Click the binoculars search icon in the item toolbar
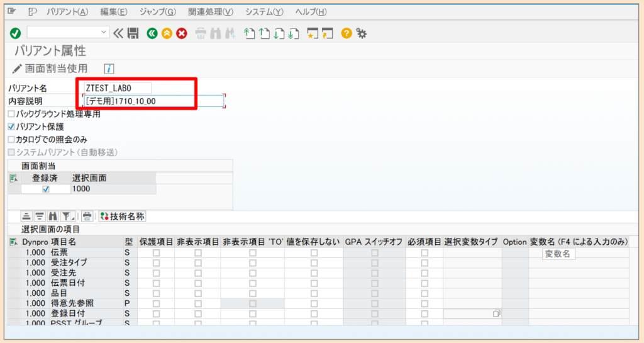The height and width of the screenshot is (343, 644). coord(53,216)
